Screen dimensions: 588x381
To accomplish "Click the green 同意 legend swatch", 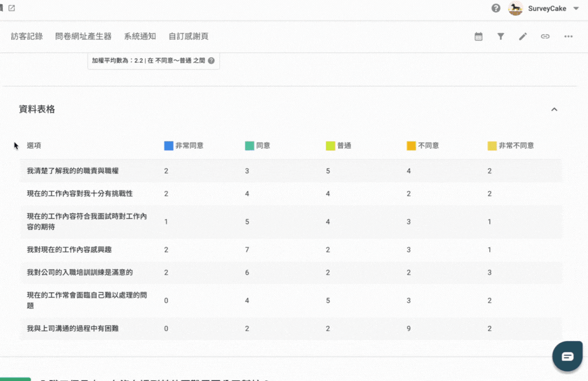I will pyautogui.click(x=250, y=146).
